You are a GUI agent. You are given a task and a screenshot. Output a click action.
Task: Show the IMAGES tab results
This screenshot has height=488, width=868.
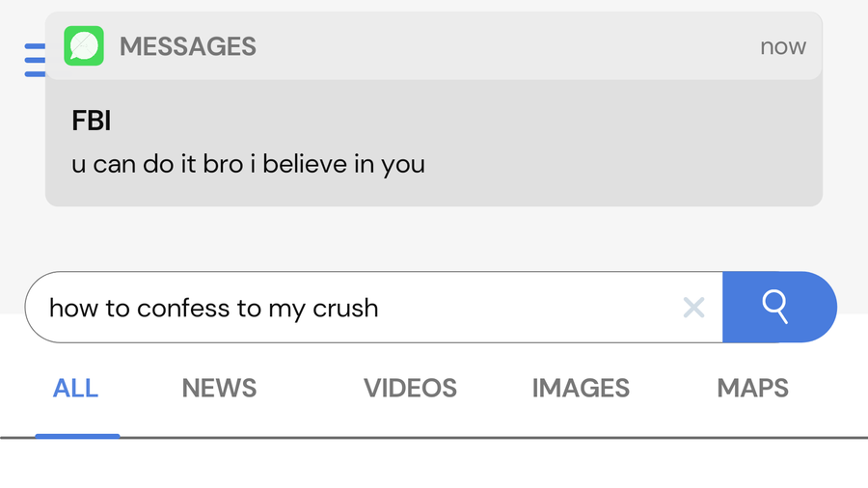581,389
